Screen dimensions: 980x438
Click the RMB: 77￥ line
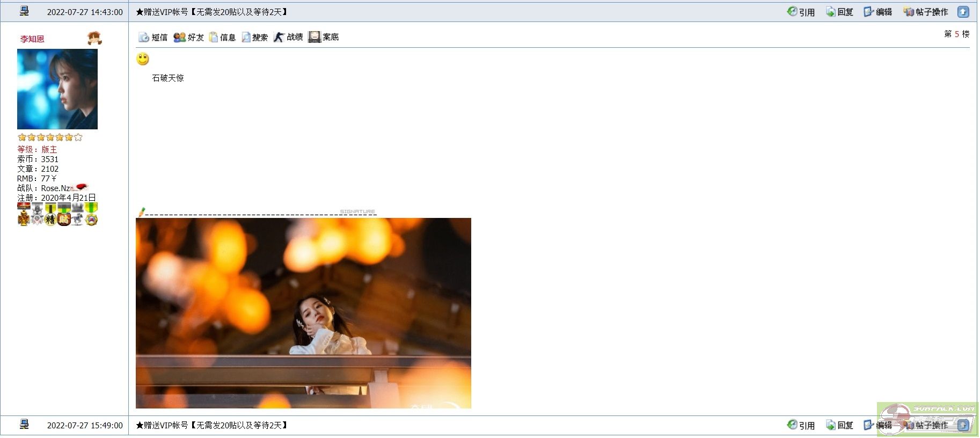[37, 178]
